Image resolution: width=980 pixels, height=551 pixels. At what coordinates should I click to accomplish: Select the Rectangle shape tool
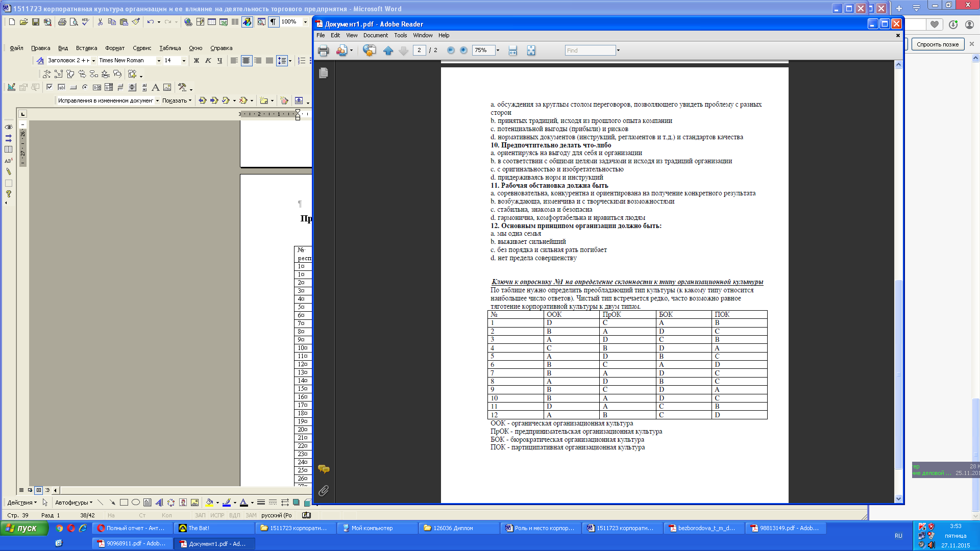pyautogui.click(x=124, y=503)
